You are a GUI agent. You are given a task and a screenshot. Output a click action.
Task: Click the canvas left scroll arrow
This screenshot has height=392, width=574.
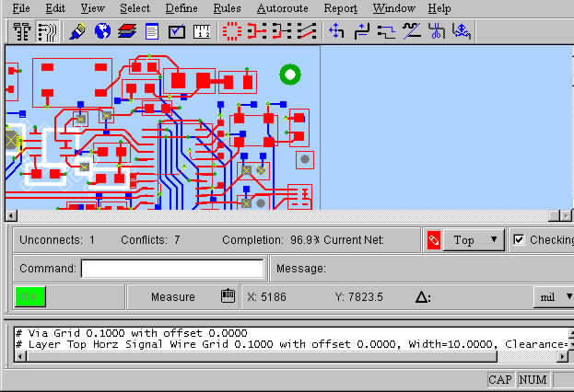11,215
